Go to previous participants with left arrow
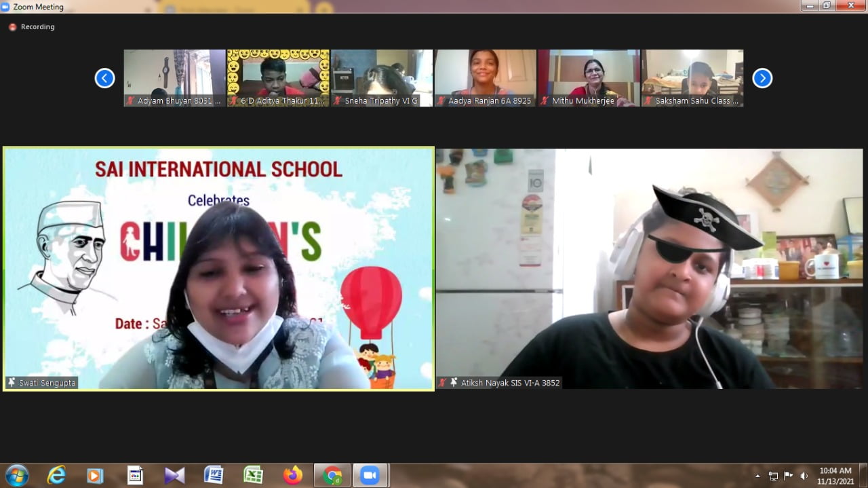This screenshot has height=488, width=868. pyautogui.click(x=104, y=78)
